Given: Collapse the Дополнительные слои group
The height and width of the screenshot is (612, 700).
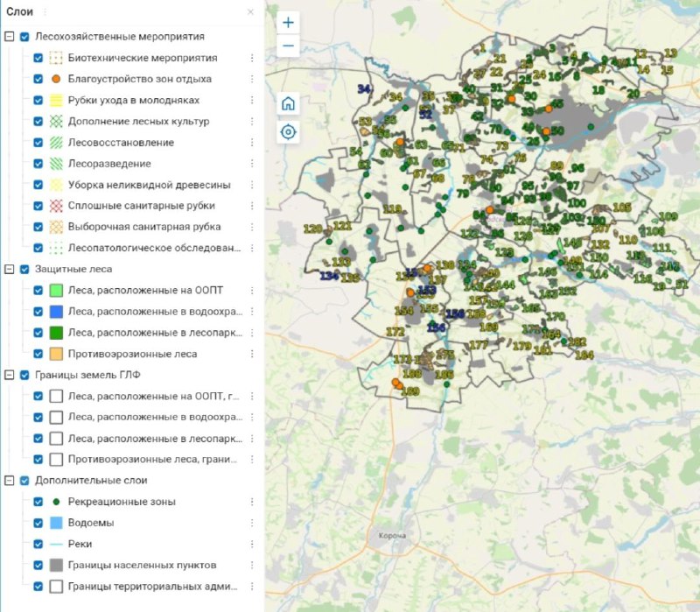Looking at the screenshot, I should tap(9, 481).
